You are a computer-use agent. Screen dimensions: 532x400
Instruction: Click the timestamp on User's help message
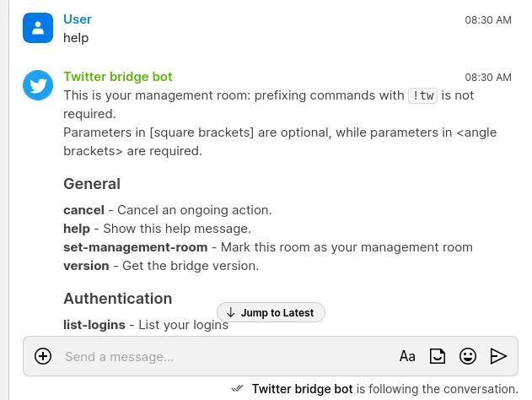[488, 19]
